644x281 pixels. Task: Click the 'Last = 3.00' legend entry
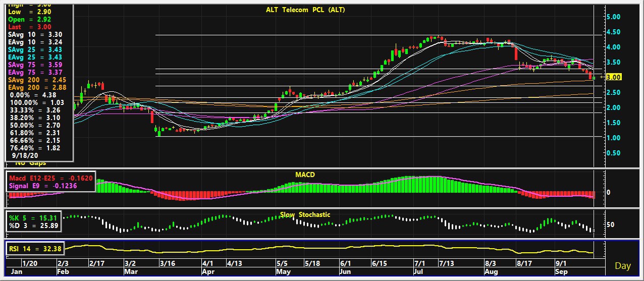click(x=30, y=27)
